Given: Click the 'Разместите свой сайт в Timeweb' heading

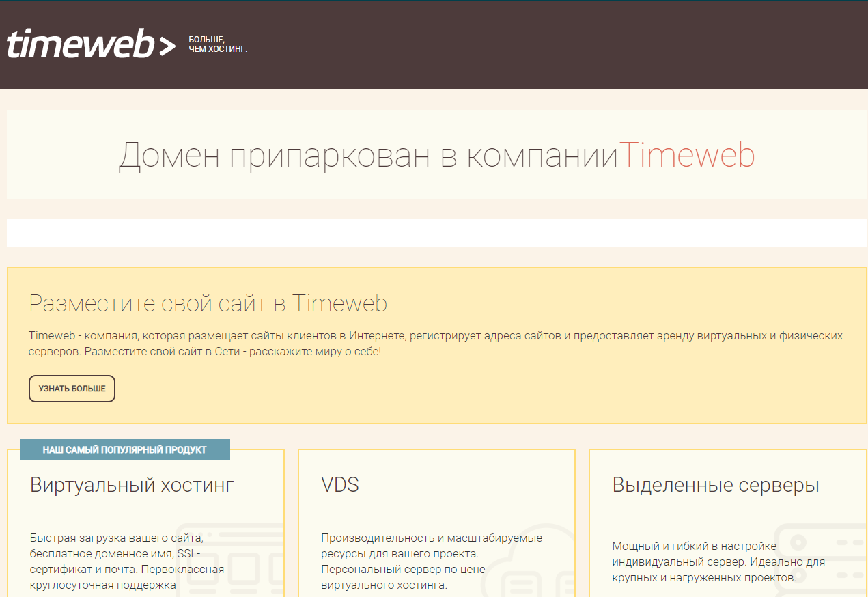Looking at the screenshot, I should tap(208, 303).
